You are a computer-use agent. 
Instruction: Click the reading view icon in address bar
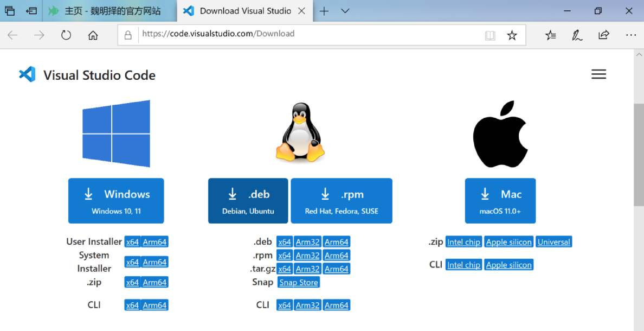pos(490,34)
